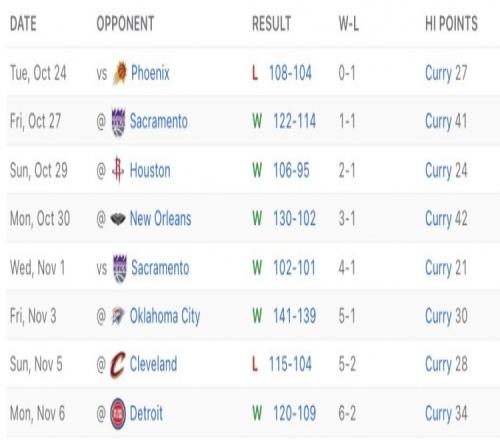Image resolution: width=500 pixels, height=440 pixels.
Task: Click the Phoenix Suns team logo
Action: tap(120, 72)
